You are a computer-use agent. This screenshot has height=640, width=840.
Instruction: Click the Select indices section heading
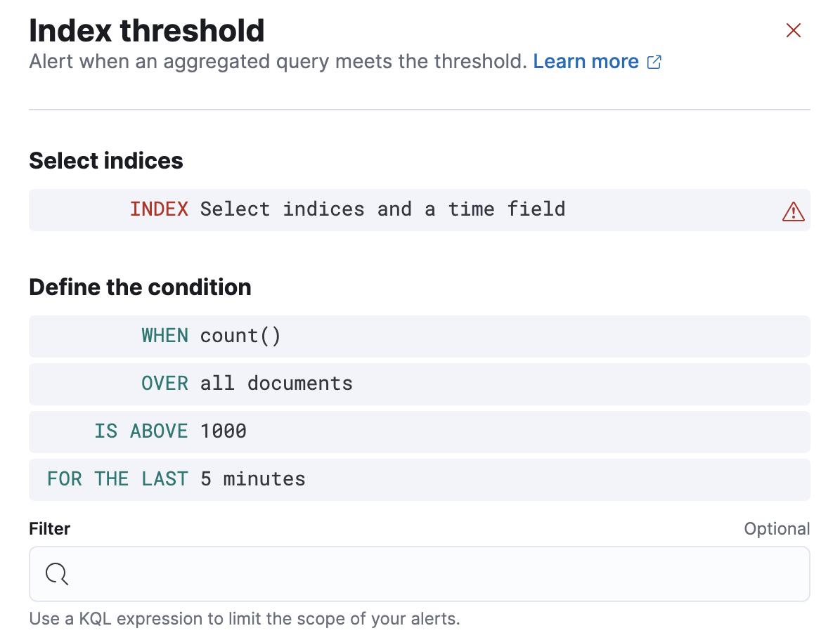pos(105,161)
